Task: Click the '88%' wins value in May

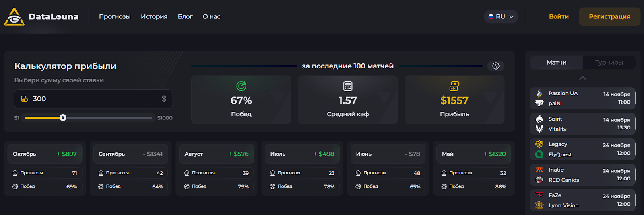Action: point(501,187)
